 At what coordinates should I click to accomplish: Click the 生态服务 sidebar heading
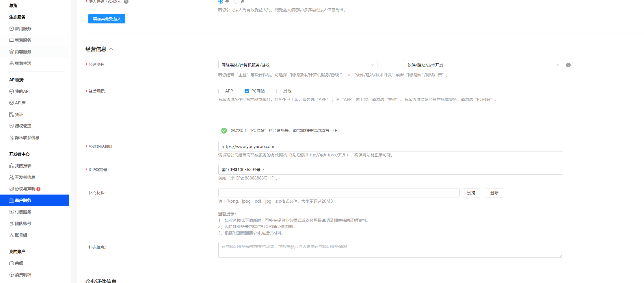(17, 17)
